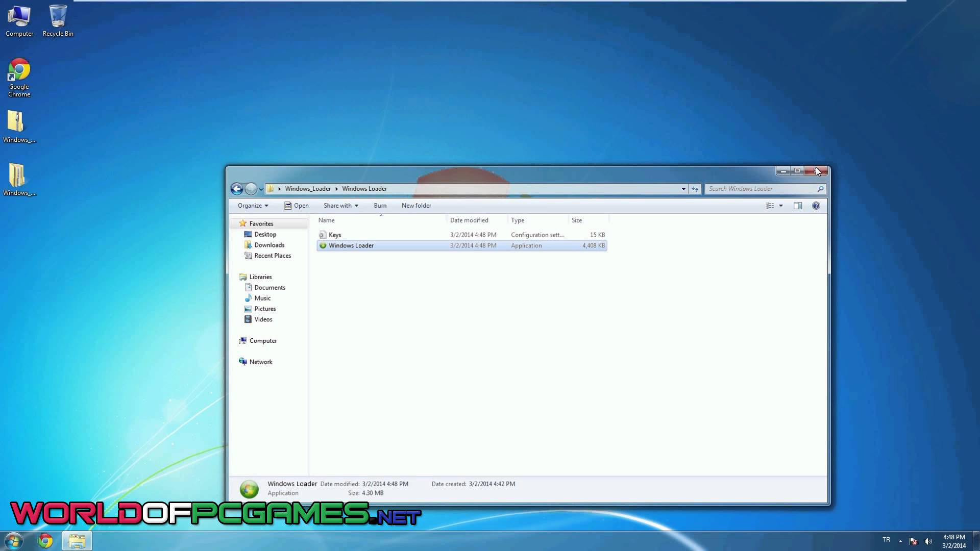
Task: Open the Explorer help icon
Action: coord(816,206)
